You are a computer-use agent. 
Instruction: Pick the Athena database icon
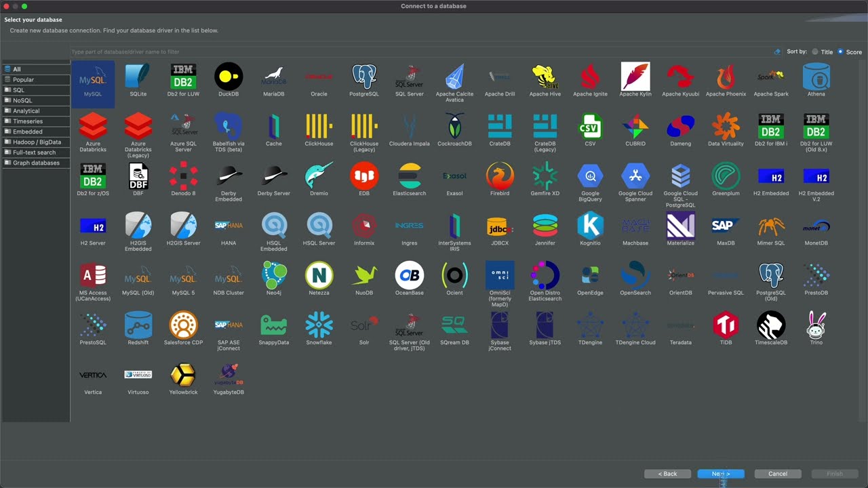(x=816, y=80)
